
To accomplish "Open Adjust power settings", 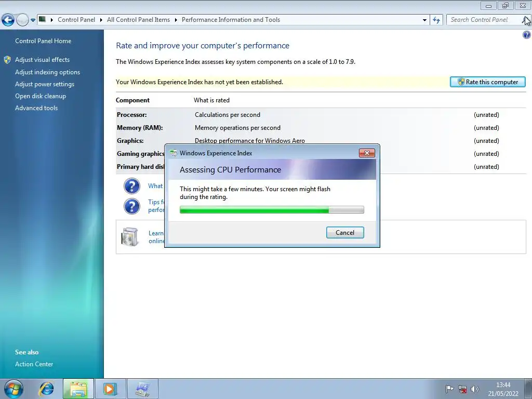I will (x=45, y=84).
